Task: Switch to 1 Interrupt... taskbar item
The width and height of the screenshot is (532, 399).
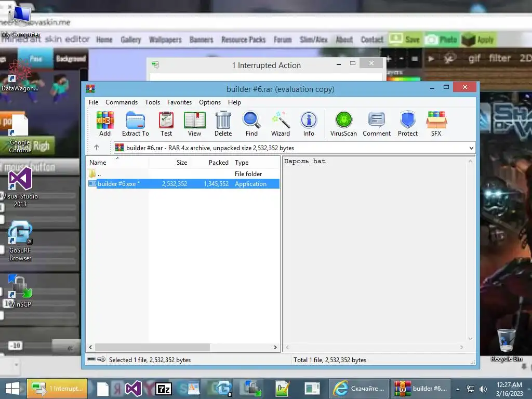Action: click(57, 389)
